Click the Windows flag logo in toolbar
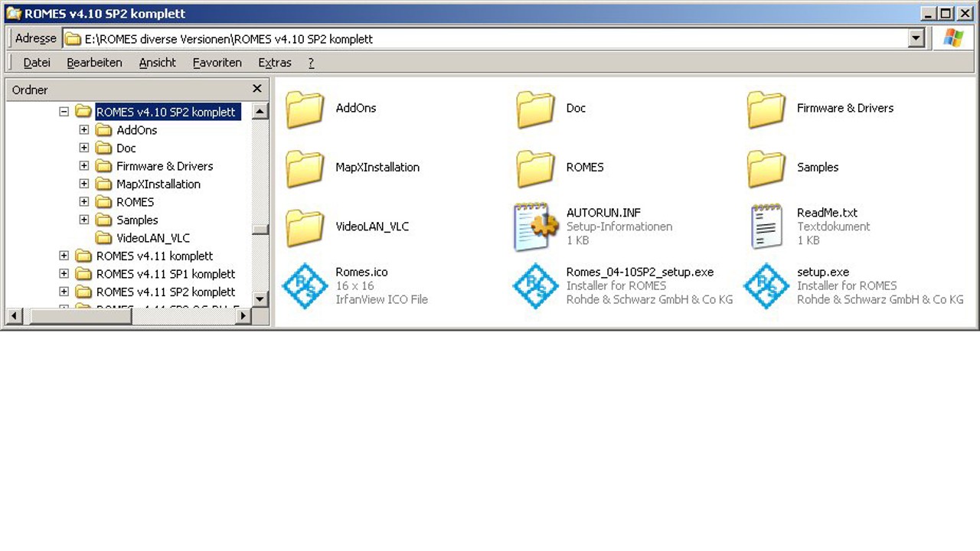Screen dimensions: 980x551 tap(953, 38)
